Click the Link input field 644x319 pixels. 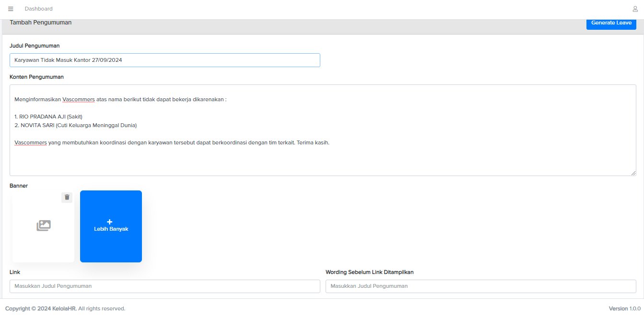click(x=164, y=286)
